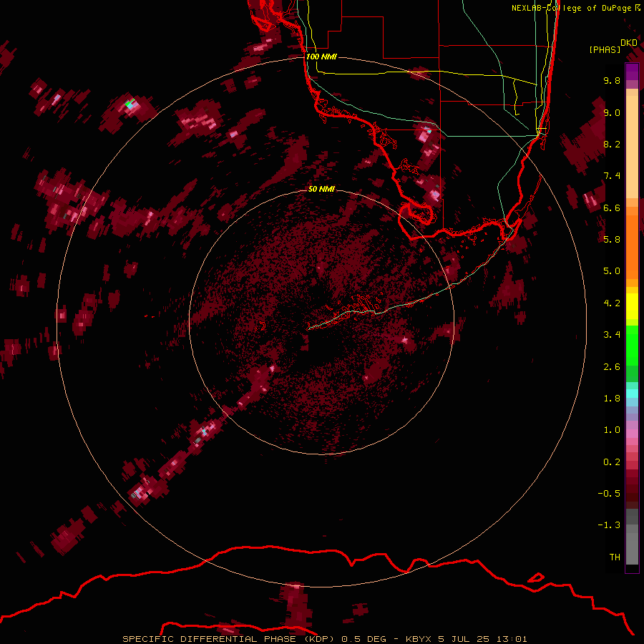Pick the cyan color bar segment
Image resolution: width=644 pixels, height=644 pixels.
[x=632, y=394]
